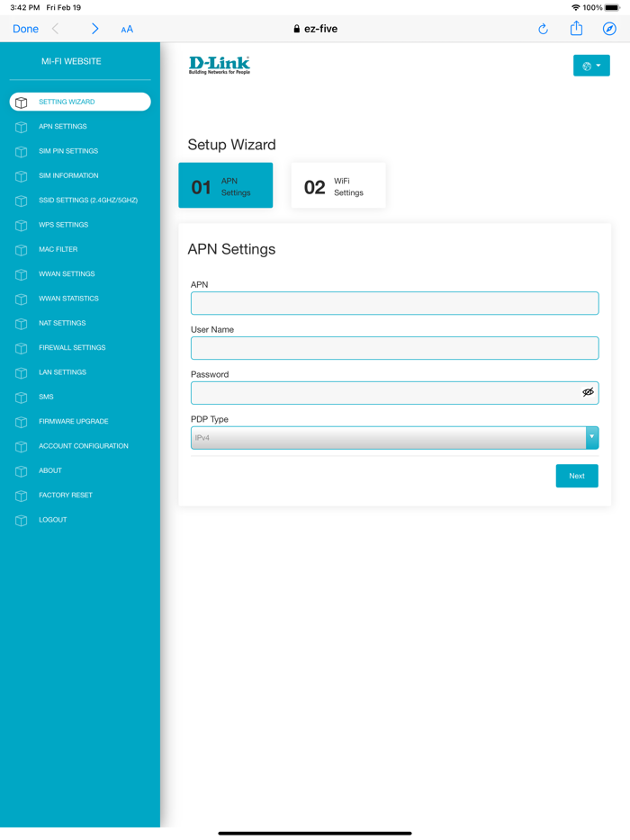Open the AA reader text size menu
This screenshot has width=630, height=840.
[x=127, y=30]
